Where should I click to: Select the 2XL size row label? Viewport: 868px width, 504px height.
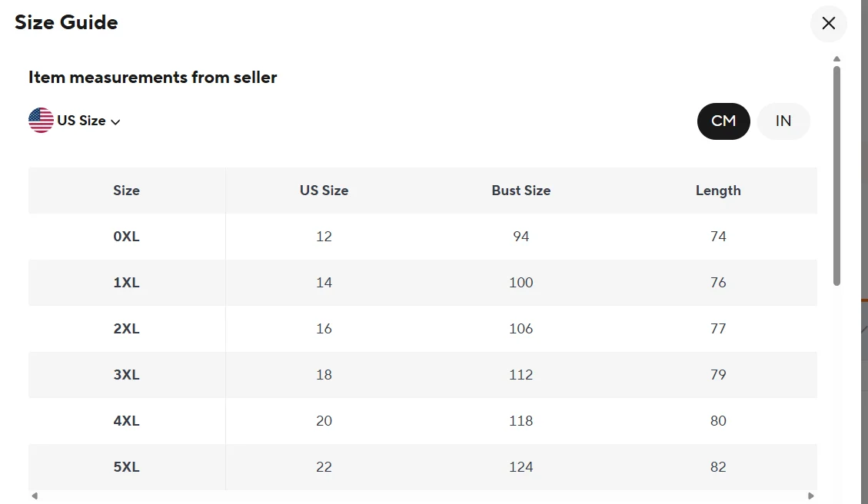[x=126, y=329]
